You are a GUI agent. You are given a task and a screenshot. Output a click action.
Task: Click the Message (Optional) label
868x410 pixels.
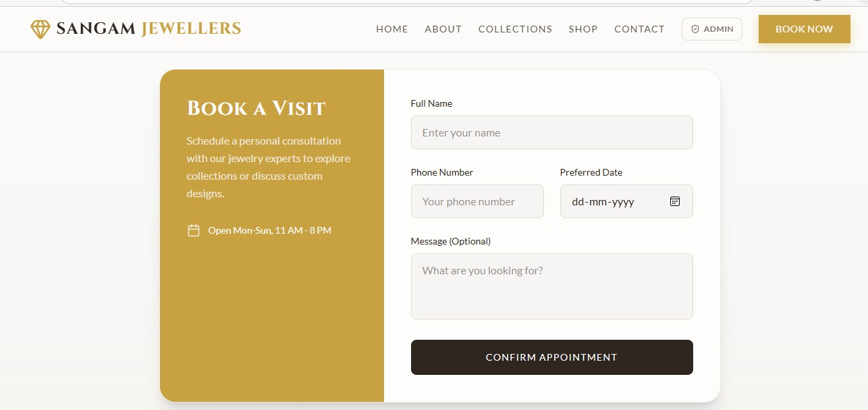coord(451,241)
